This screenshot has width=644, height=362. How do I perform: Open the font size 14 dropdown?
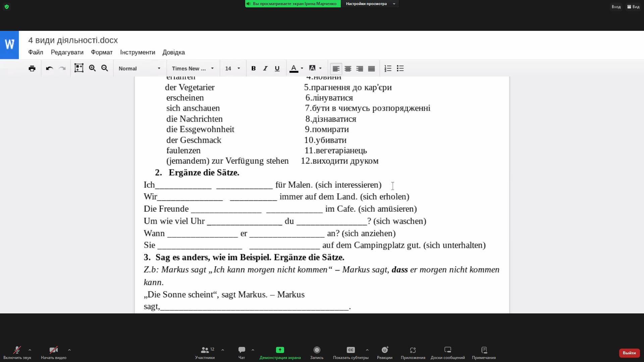pos(233,68)
